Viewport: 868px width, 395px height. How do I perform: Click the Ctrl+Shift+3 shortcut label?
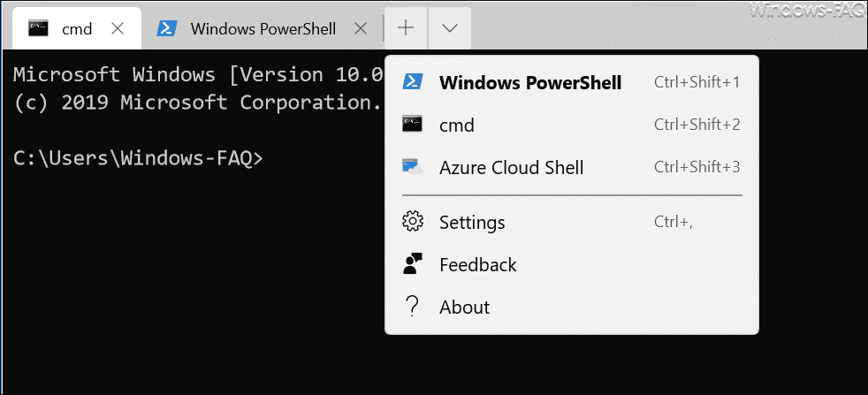(697, 167)
